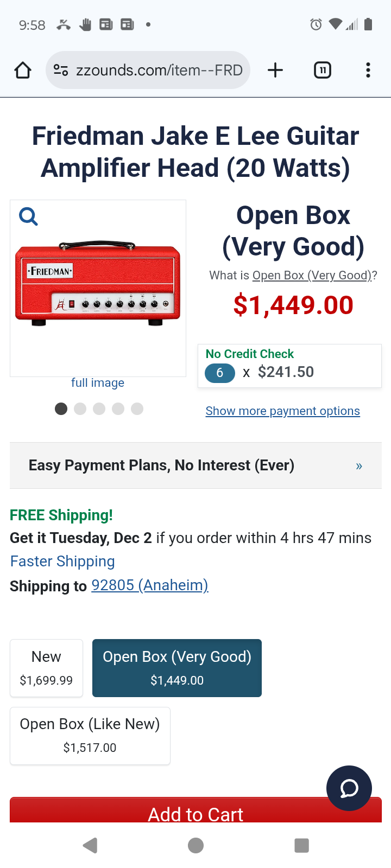Open the Chrome tab switcher
Image resolution: width=391 pixels, height=868 pixels.
[x=322, y=70]
